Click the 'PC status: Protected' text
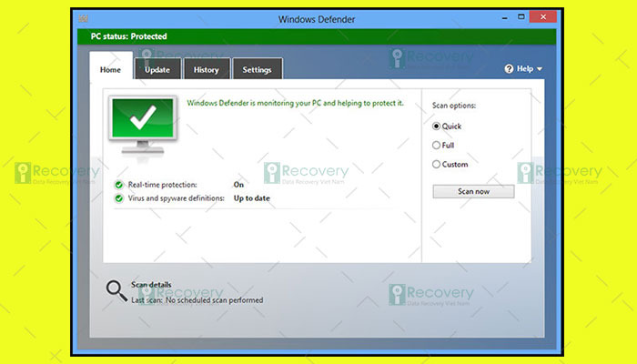The width and height of the screenshot is (637, 364). (129, 36)
